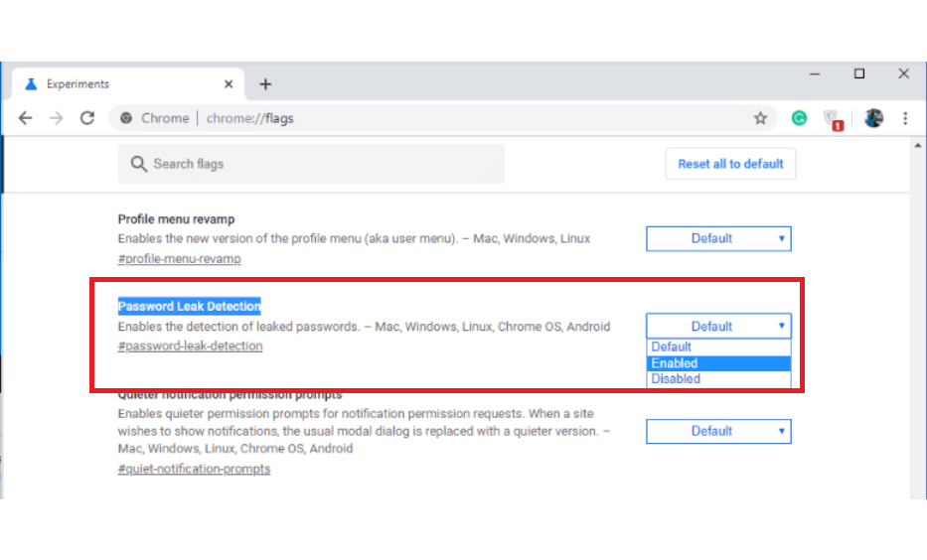Expand the Quieter notification prompts dropdown
Image resolution: width=927 pixels, height=560 pixels.
pos(718,431)
